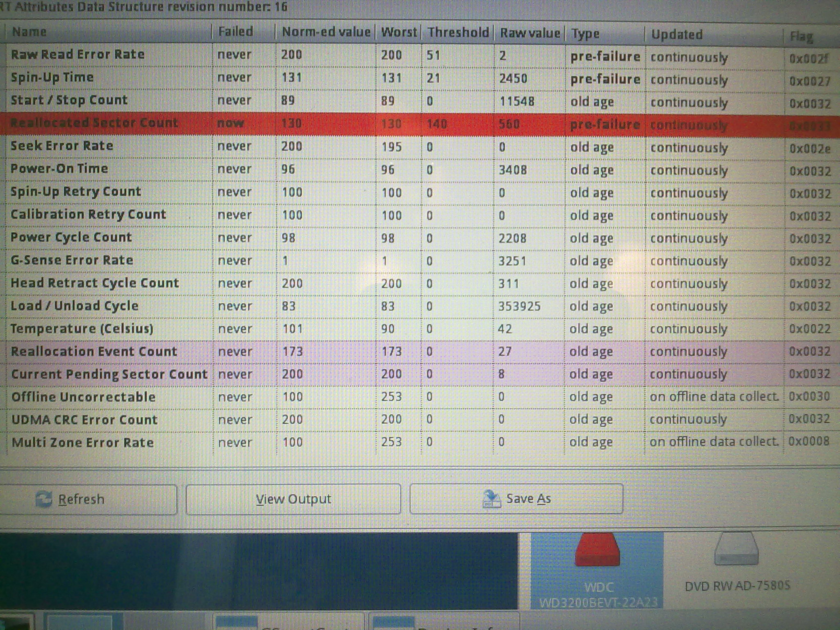Select the Multi Zone Error Rate row
Image resolution: width=840 pixels, height=630 pixels.
point(82,443)
